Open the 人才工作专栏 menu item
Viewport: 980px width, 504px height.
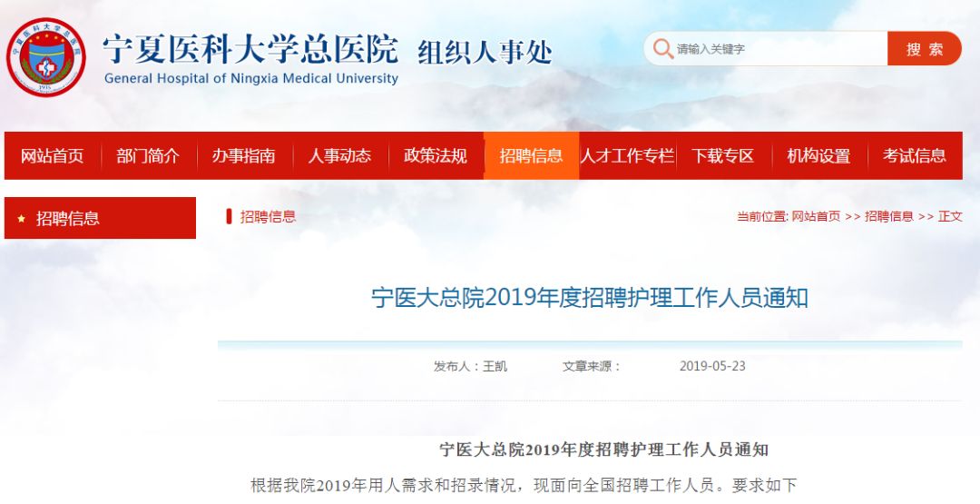tap(627, 156)
